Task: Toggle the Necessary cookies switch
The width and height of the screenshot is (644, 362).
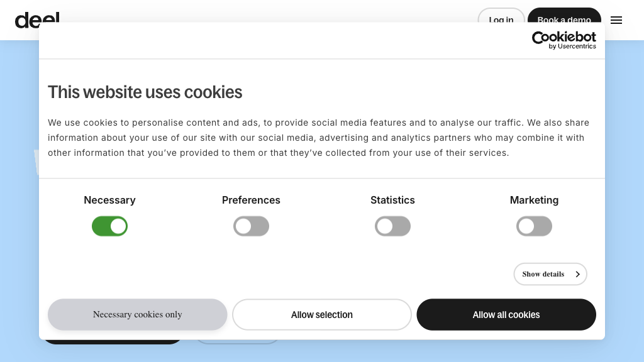Action: pyautogui.click(x=109, y=226)
